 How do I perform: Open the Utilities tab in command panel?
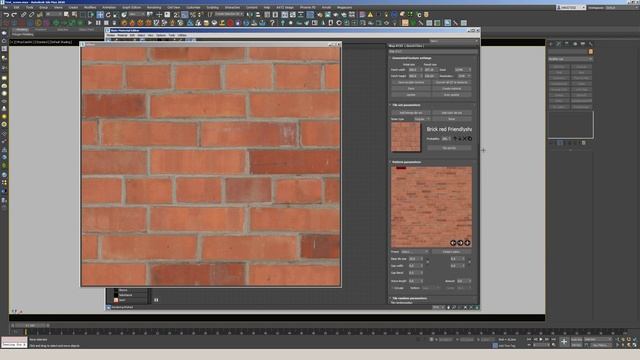tap(591, 44)
